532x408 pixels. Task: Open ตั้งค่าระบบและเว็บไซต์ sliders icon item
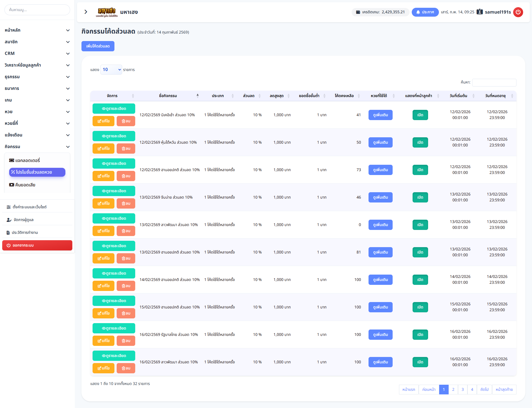pos(27,207)
